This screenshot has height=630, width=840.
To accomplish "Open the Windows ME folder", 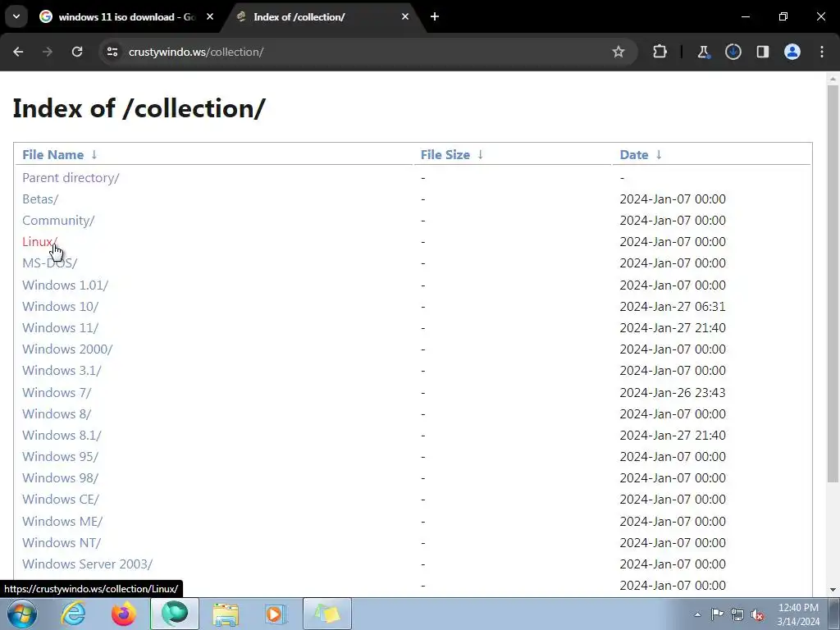I will point(62,521).
